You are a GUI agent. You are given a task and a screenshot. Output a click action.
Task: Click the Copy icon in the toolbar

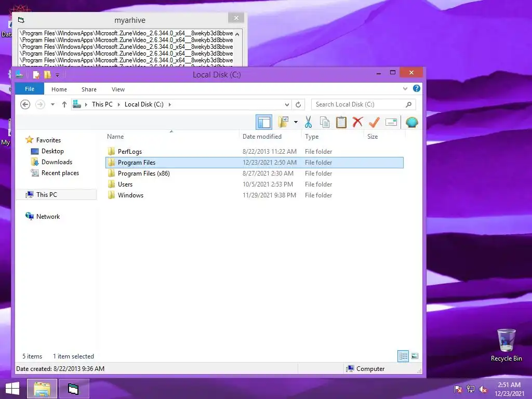[x=325, y=122]
